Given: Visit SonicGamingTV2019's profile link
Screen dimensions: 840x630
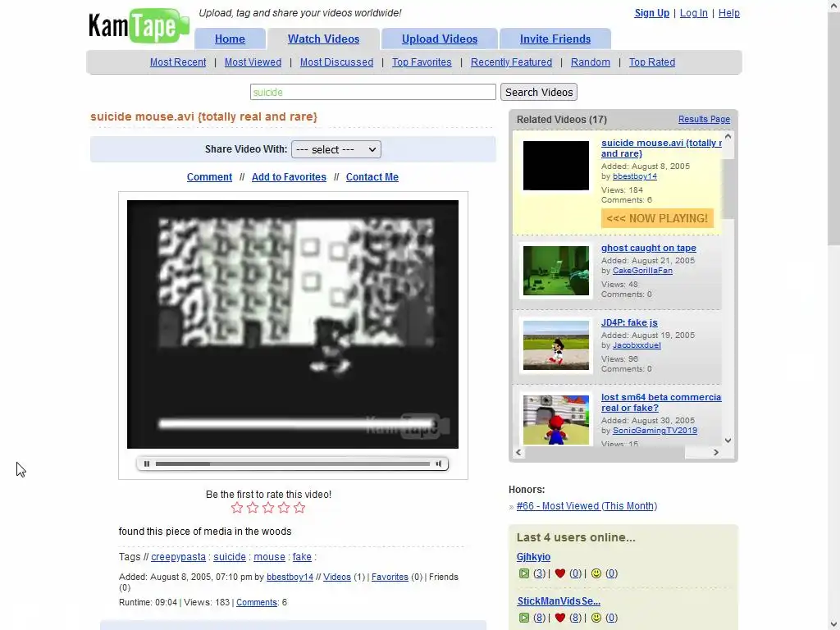Looking at the screenshot, I should [655, 430].
